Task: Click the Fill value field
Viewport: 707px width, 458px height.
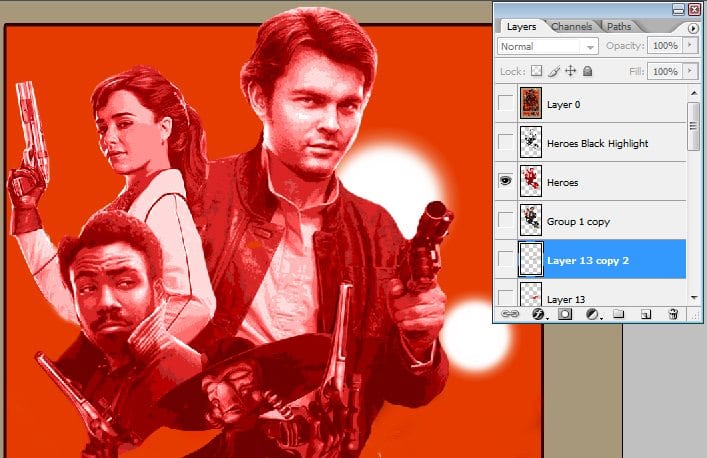Action: [665, 71]
